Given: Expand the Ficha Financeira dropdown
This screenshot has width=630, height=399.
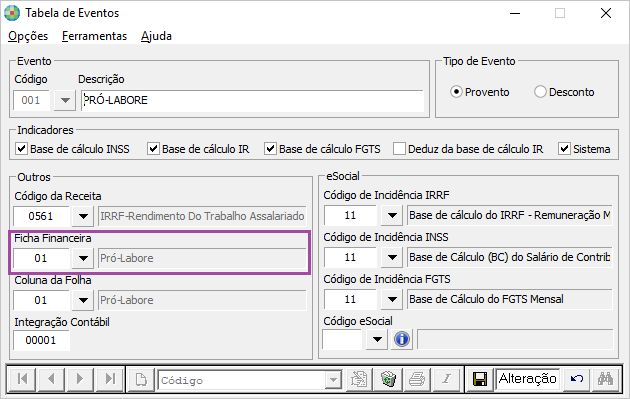Looking at the screenshot, I should click(x=83, y=258).
